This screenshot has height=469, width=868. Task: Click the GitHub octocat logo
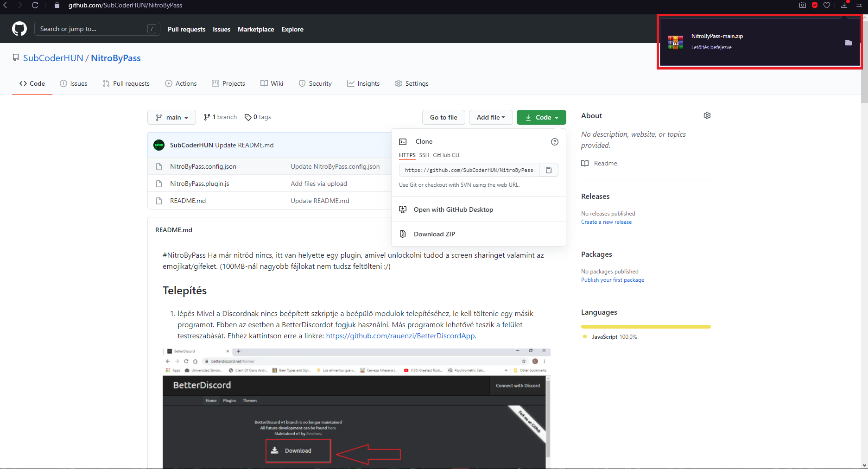(x=19, y=29)
